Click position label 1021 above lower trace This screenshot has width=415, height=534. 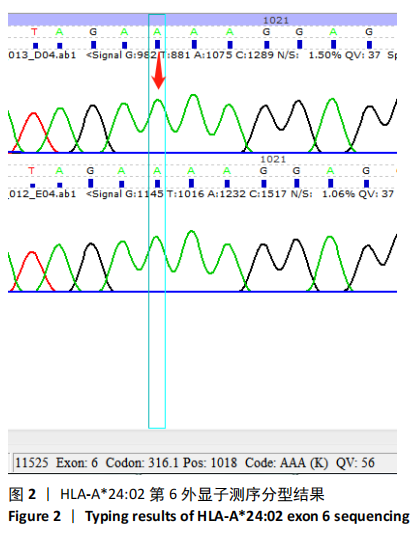click(x=273, y=159)
